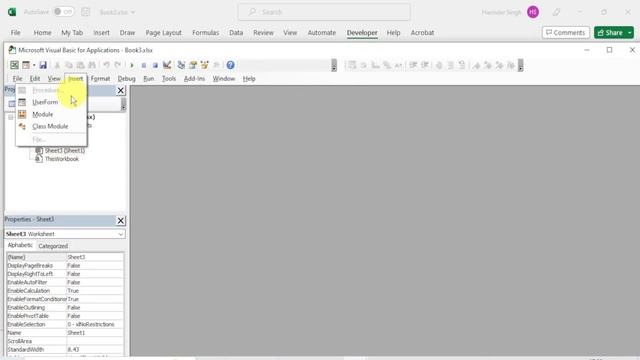
Task: Click EnableSelection value 0 - xlNoRestrictions
Action: (x=95, y=324)
